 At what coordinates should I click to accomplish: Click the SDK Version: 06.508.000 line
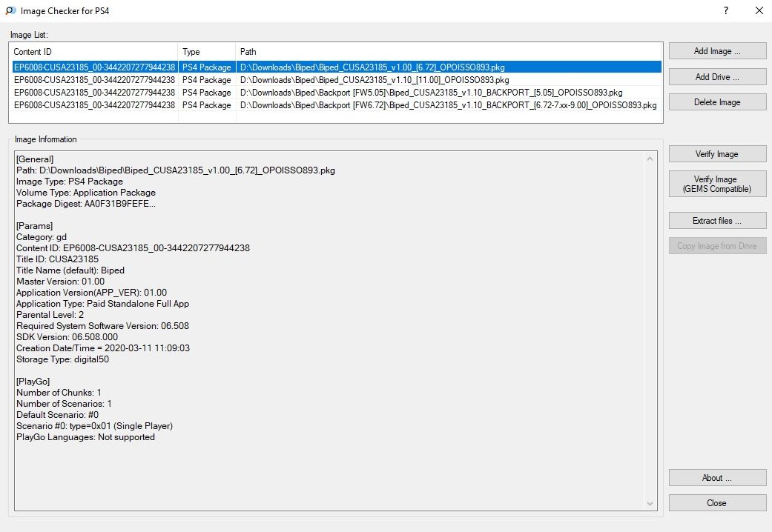pyautogui.click(x=67, y=337)
